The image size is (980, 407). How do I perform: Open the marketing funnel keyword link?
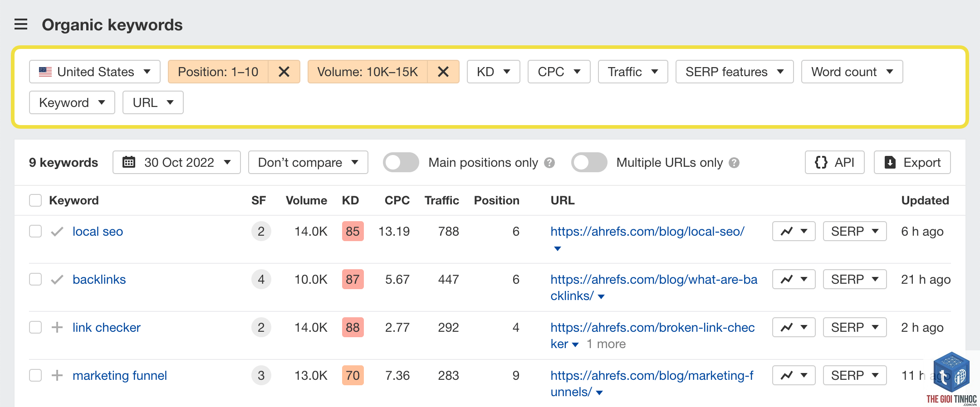click(120, 376)
